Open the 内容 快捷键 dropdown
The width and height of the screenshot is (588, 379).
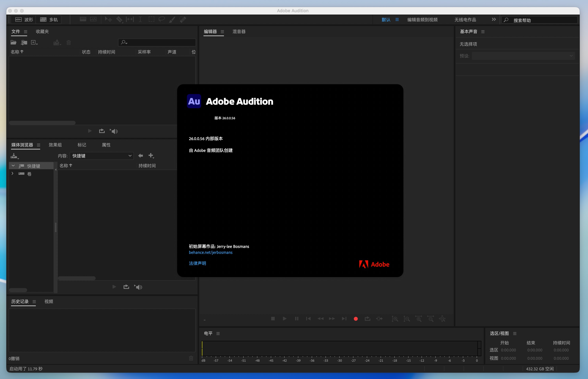click(102, 156)
